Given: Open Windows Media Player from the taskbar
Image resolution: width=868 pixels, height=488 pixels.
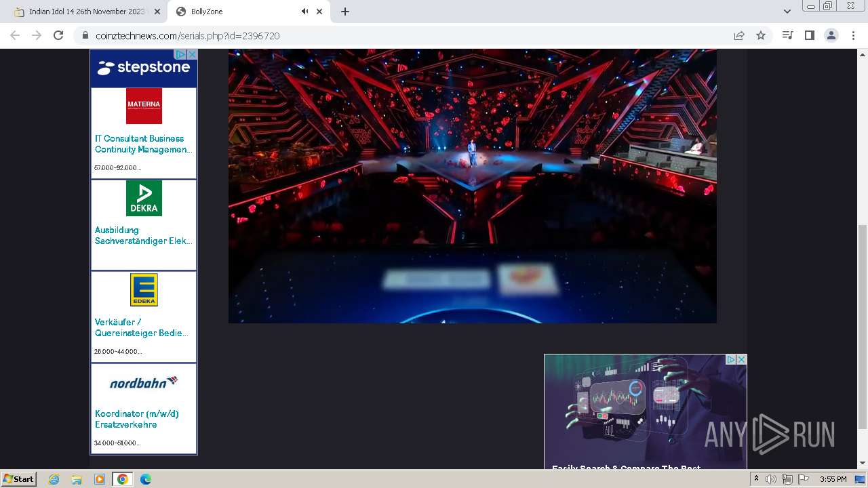Looking at the screenshot, I should click(x=100, y=479).
